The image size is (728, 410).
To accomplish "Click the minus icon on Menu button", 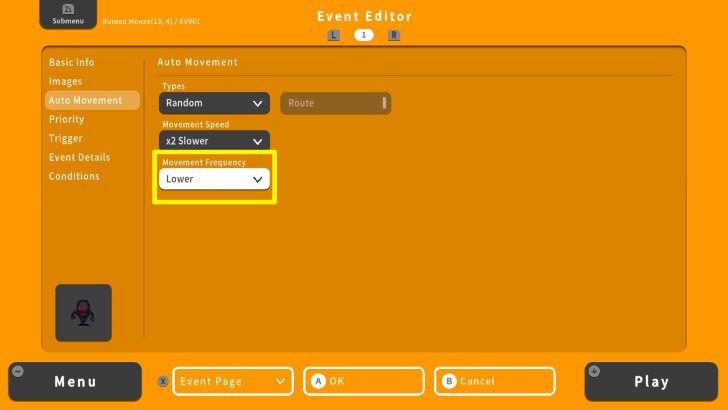I will tap(18, 371).
